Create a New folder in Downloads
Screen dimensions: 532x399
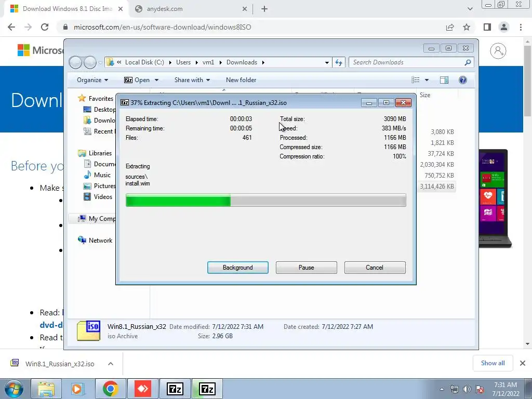[241, 80]
